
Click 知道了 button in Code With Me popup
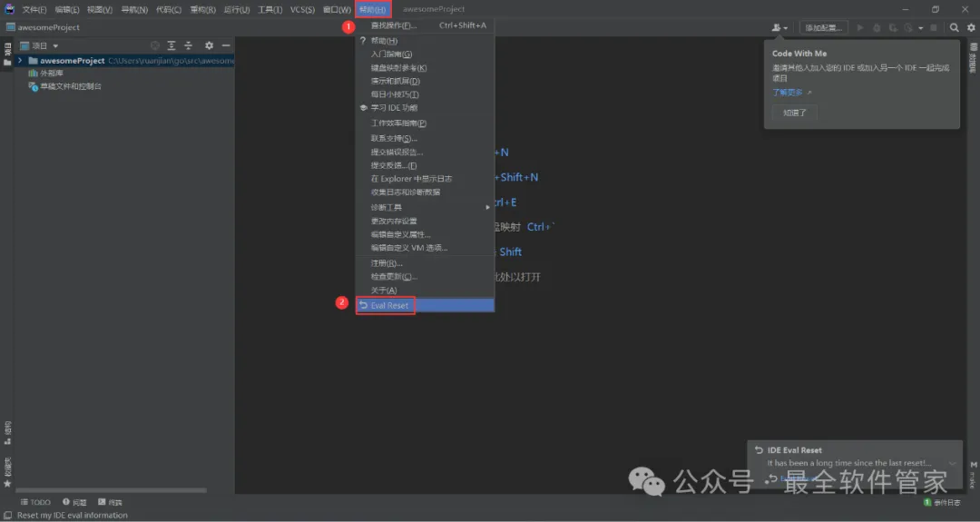tap(794, 113)
